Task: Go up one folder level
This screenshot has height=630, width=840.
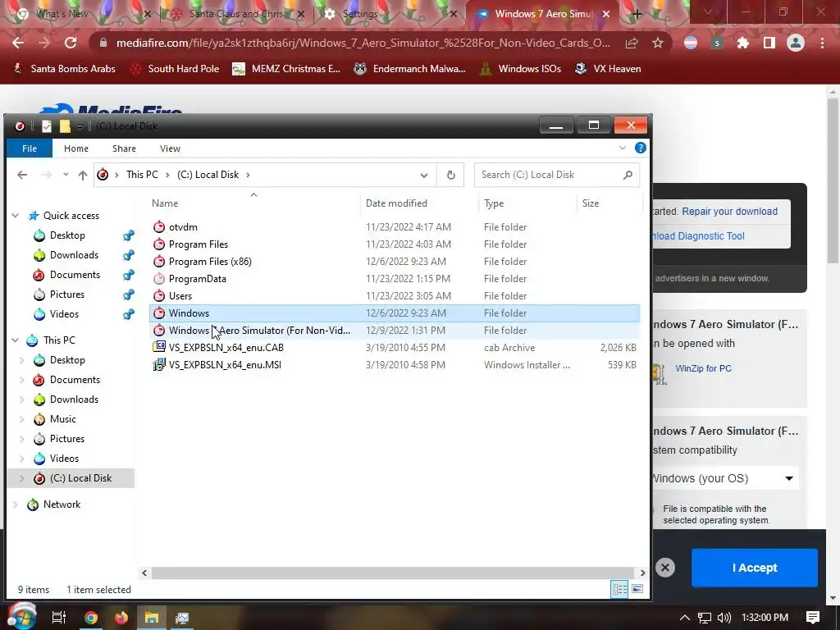Action: [x=83, y=175]
